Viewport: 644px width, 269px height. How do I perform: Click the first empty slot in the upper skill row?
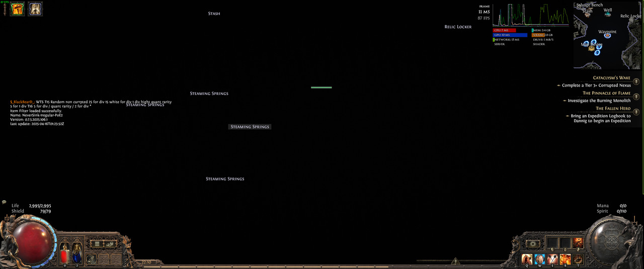(x=552, y=243)
